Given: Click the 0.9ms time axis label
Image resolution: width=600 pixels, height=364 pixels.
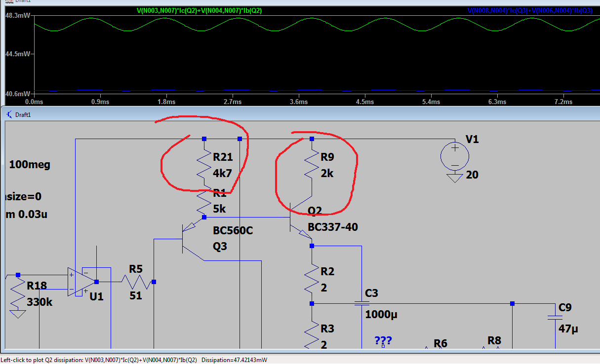Looking at the screenshot, I should tap(100, 102).
